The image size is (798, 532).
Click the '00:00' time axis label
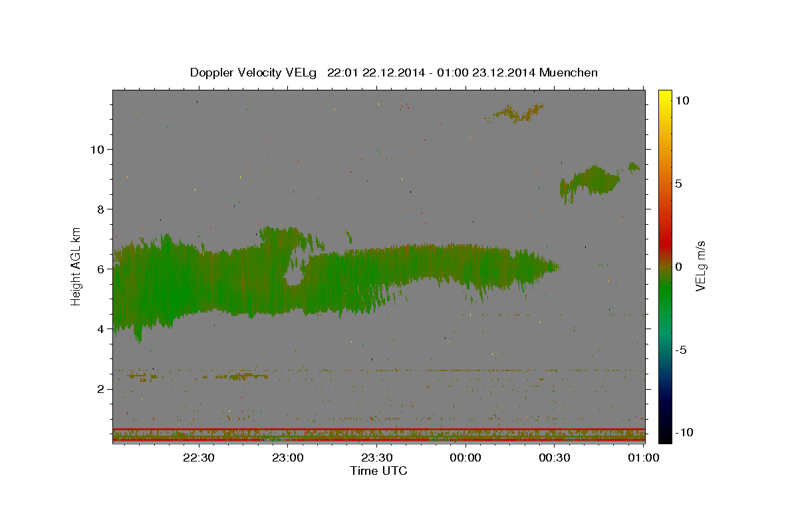(465, 458)
